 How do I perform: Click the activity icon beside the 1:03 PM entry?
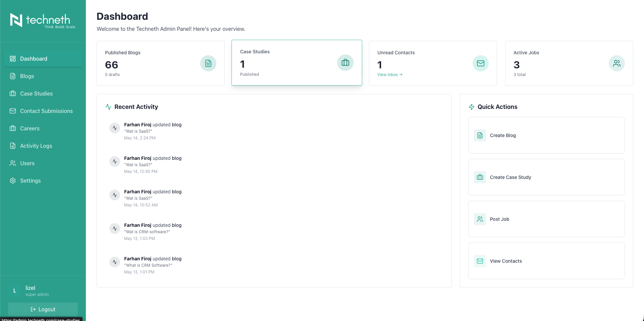[115, 229]
